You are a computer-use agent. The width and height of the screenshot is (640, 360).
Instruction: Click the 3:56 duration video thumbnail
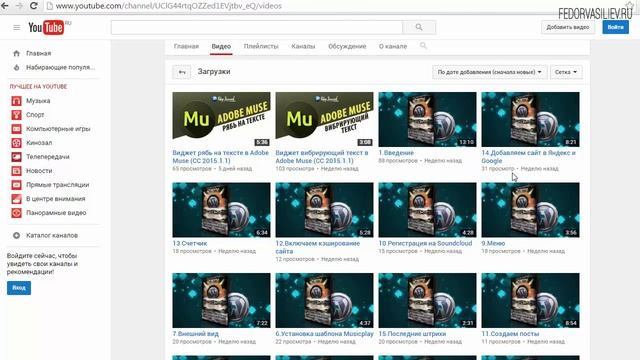pyautogui.click(x=530, y=210)
